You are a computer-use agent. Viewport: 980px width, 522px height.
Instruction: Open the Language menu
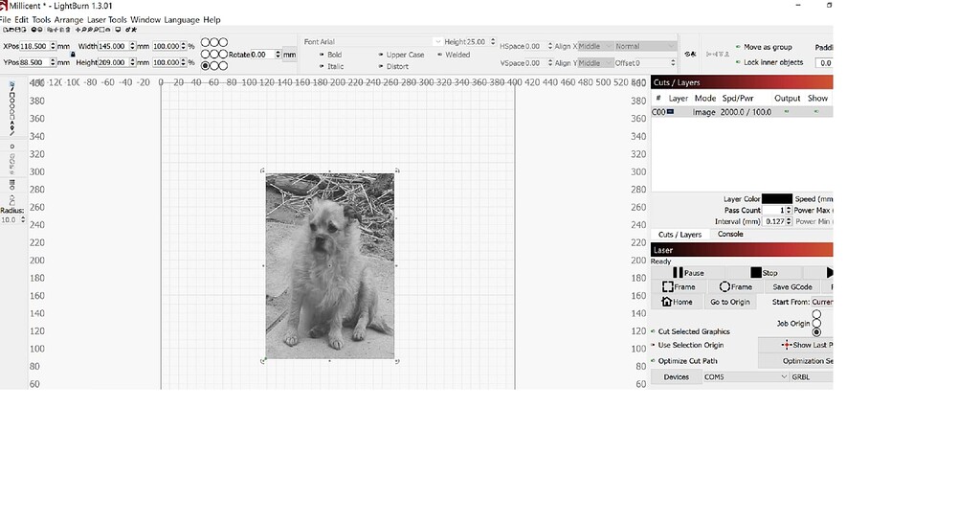[182, 19]
